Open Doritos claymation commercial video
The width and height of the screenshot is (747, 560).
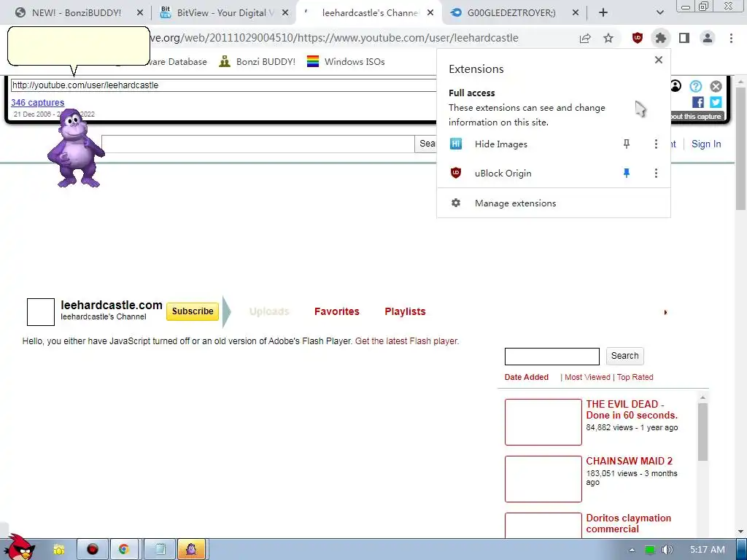click(x=628, y=524)
